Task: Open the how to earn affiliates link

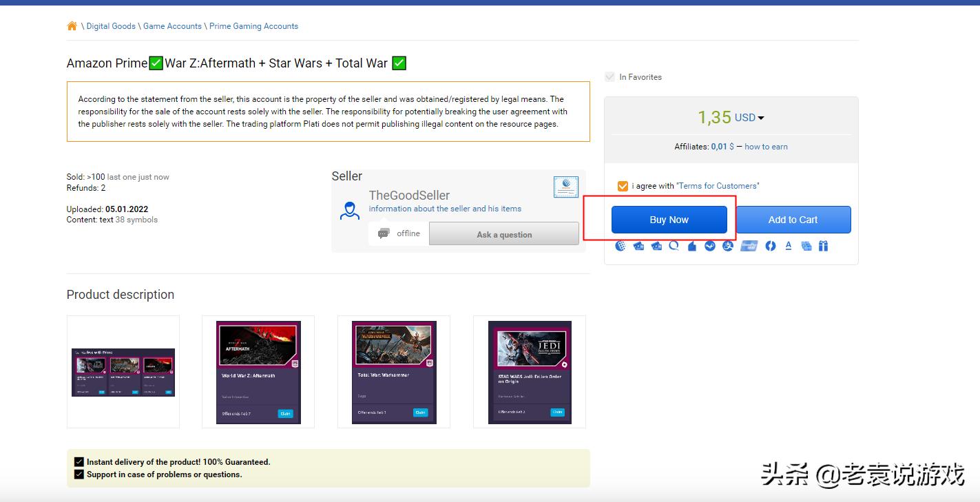Action: (x=766, y=147)
